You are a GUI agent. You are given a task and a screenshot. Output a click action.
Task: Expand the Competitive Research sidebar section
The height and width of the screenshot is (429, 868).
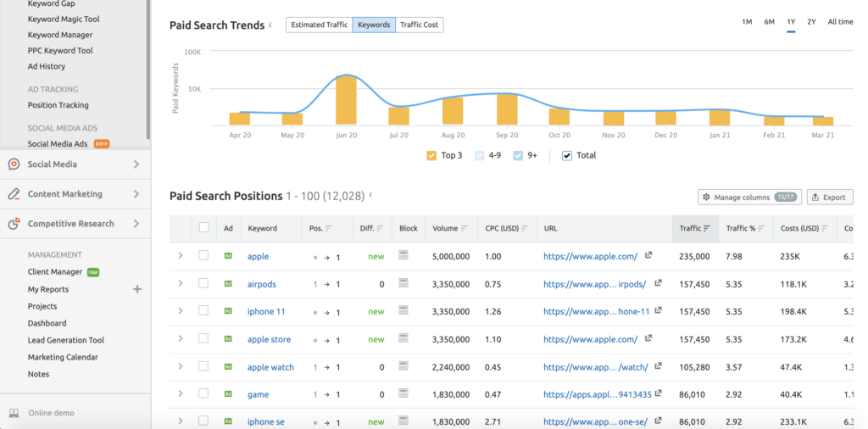coord(136,224)
